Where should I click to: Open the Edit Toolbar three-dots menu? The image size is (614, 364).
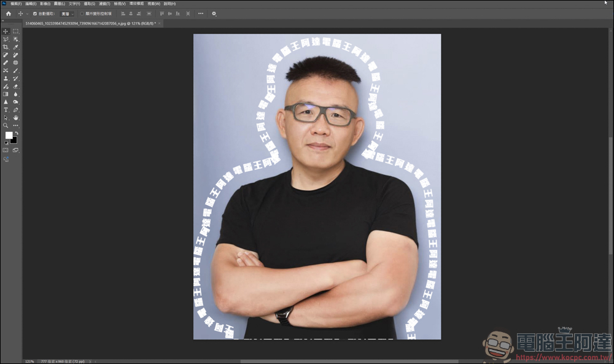tap(16, 126)
